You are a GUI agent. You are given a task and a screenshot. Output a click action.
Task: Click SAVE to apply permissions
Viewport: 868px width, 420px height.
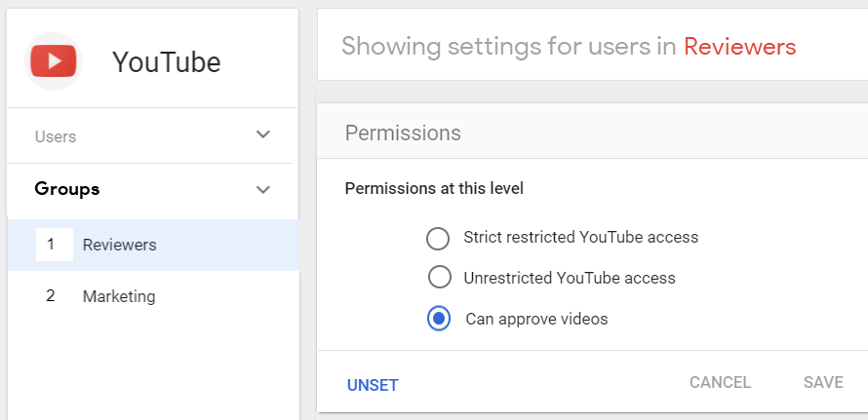pyautogui.click(x=823, y=383)
